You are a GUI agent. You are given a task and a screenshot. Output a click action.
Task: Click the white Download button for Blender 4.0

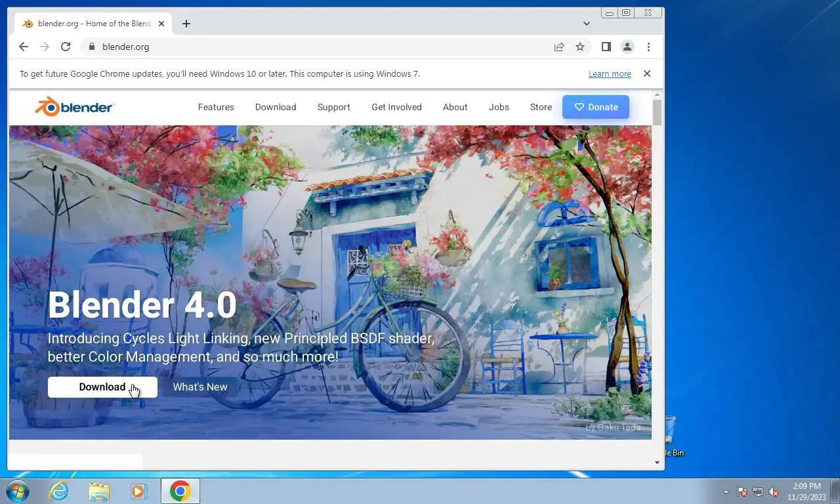pos(102,387)
